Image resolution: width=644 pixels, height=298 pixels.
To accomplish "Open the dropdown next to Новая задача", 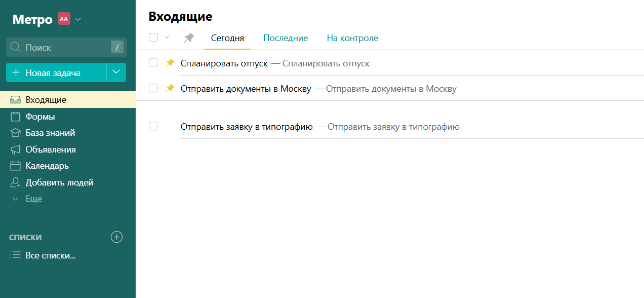I will click(117, 72).
